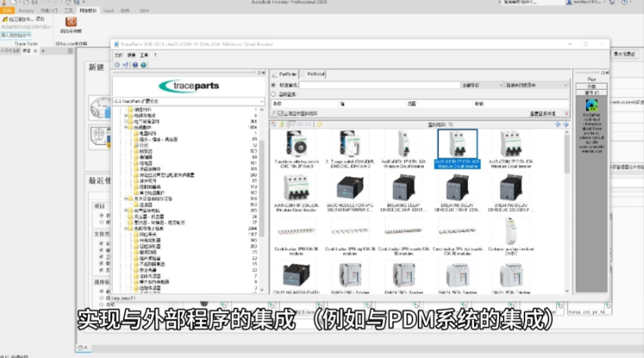Click the TraceParts settings gear toolbar icon
644x358 pixels.
tap(117, 65)
